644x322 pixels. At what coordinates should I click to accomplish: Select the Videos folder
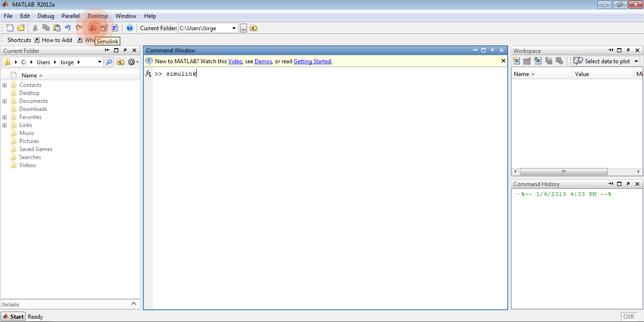click(x=27, y=165)
